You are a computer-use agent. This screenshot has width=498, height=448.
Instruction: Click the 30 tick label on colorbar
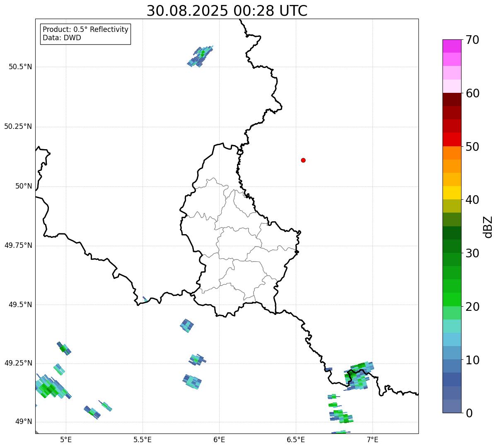(x=472, y=253)
